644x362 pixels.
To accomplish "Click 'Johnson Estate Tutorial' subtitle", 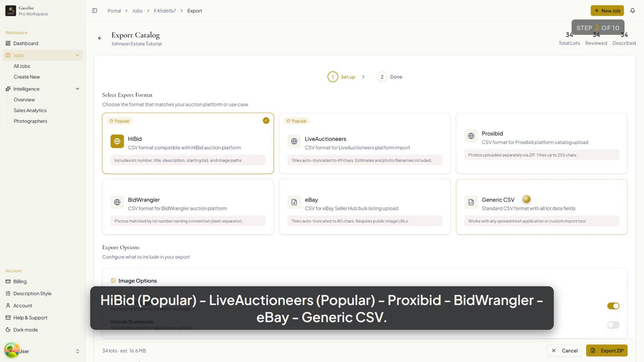I will pyautogui.click(x=136, y=44).
